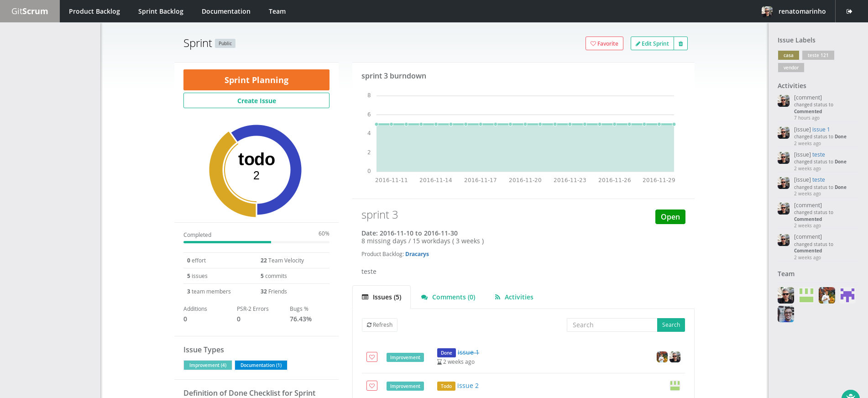Click the renatomarinho username
This screenshot has width=868, height=398.
click(802, 11)
